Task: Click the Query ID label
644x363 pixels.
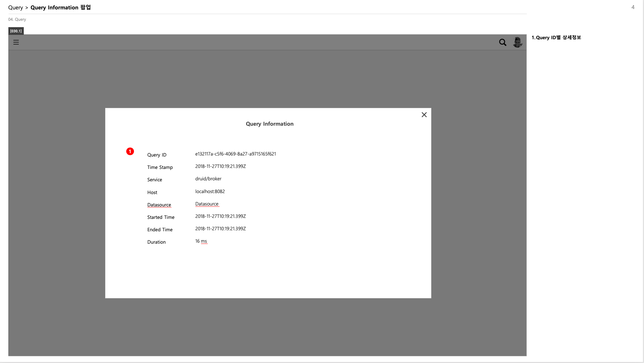Action: pyautogui.click(x=157, y=155)
